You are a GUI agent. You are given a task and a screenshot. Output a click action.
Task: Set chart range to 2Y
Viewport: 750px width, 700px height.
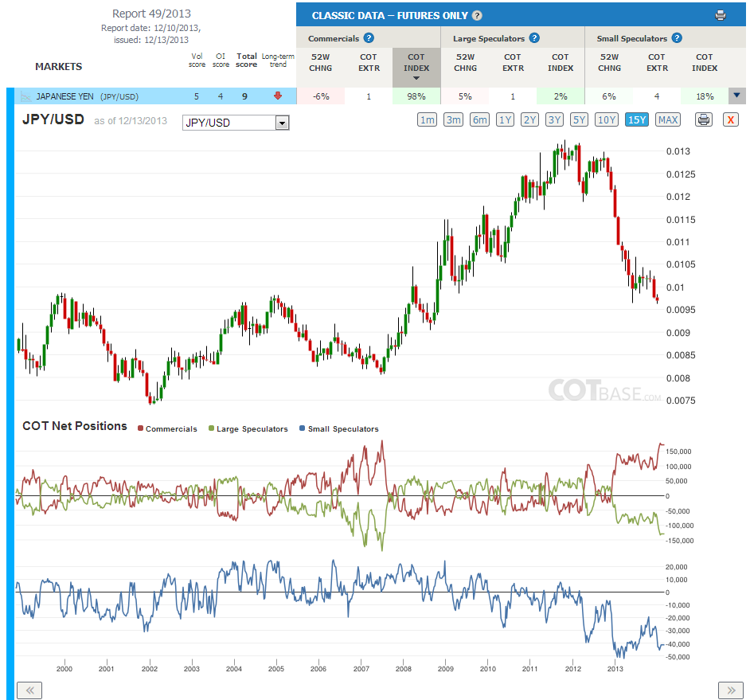(x=529, y=119)
